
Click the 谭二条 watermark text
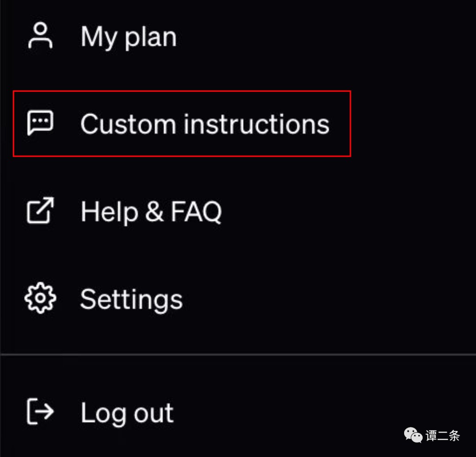click(x=443, y=436)
